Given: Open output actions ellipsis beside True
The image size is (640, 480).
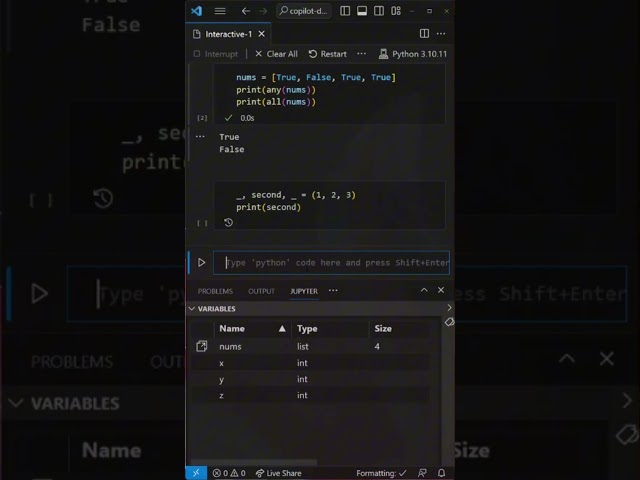Looking at the screenshot, I should point(200,136).
